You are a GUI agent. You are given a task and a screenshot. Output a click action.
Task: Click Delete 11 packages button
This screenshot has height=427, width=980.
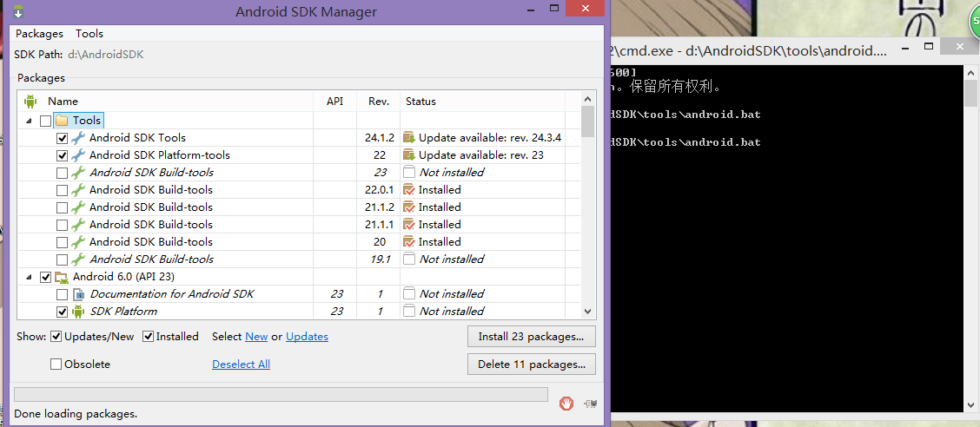531,364
